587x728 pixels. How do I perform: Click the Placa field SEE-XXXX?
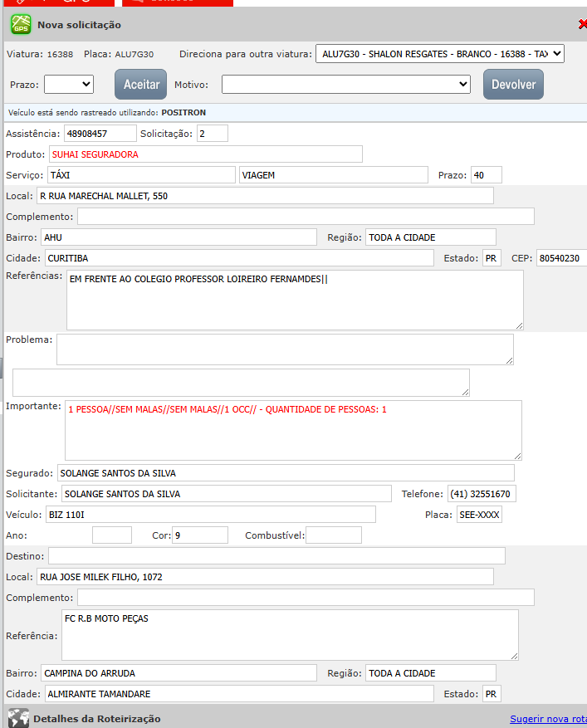[479, 515]
